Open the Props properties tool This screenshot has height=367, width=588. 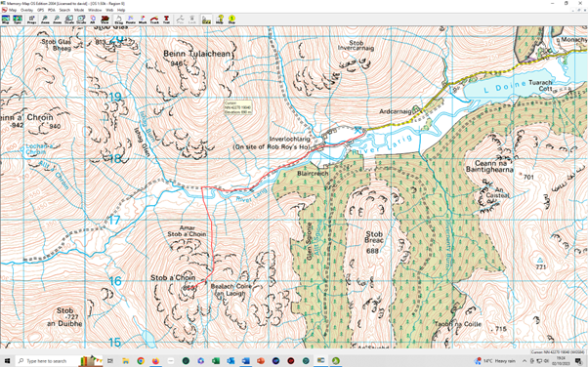point(31,20)
